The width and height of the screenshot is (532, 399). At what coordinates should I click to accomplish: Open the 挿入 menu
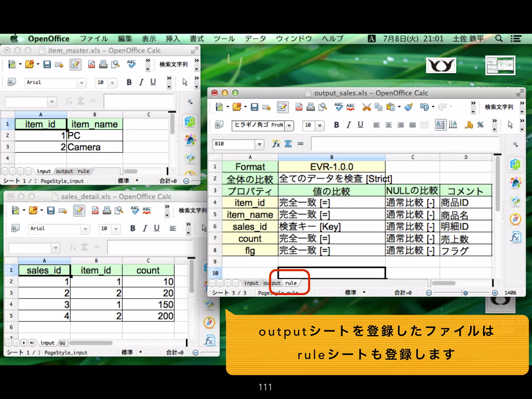pos(173,39)
